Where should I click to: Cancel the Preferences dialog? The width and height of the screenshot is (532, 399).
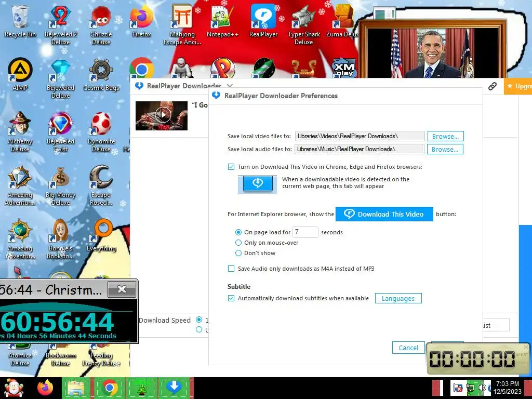coord(408,348)
